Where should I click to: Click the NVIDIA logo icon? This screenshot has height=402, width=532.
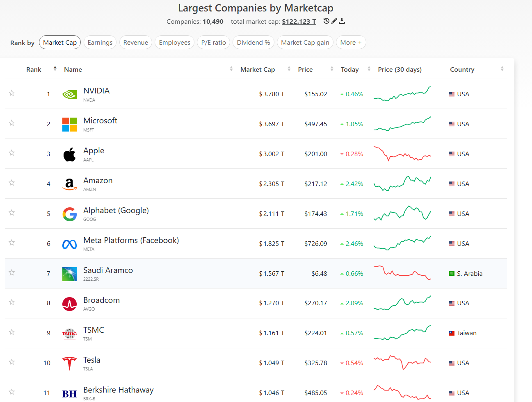69,95
